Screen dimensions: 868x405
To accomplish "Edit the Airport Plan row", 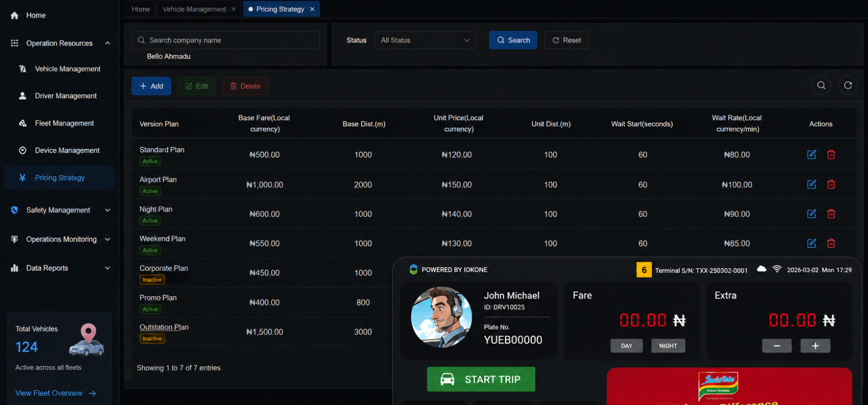I will pyautogui.click(x=812, y=184).
